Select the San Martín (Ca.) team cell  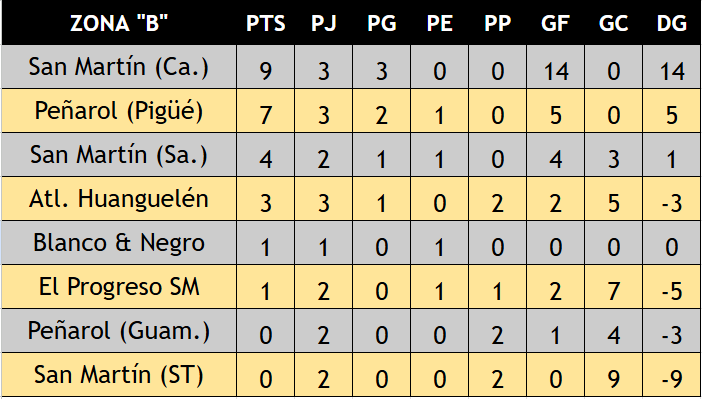pos(119,67)
